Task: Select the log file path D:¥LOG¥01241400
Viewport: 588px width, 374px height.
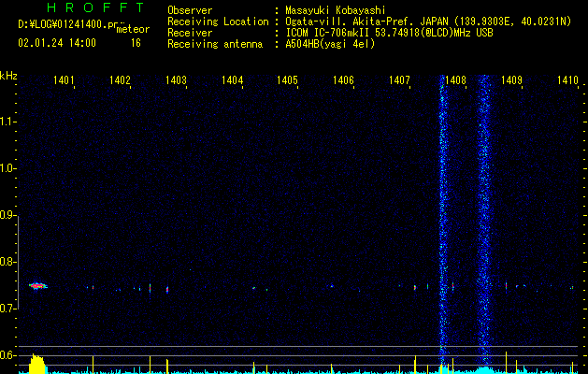Action: [x=67, y=24]
